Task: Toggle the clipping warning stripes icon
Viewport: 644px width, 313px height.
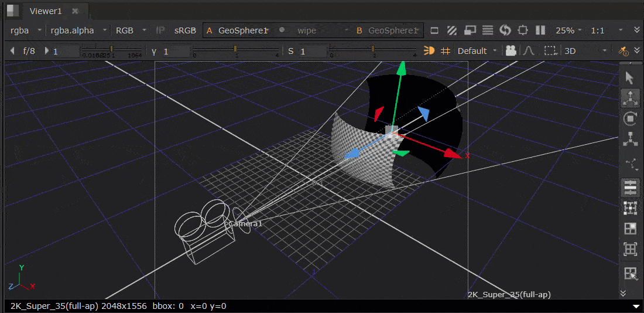Action: pos(452,30)
